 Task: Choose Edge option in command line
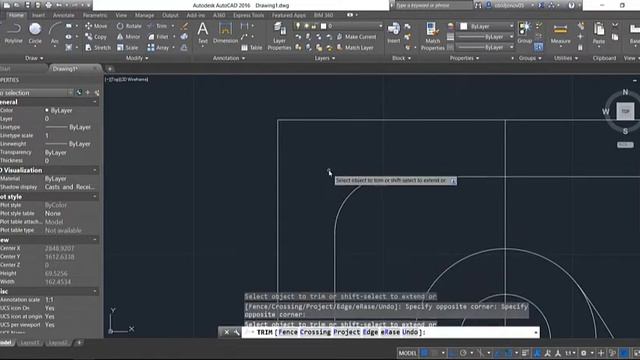370,332
